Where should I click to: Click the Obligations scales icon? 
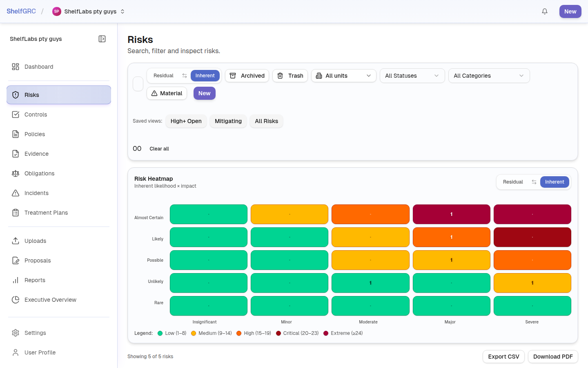tap(16, 173)
